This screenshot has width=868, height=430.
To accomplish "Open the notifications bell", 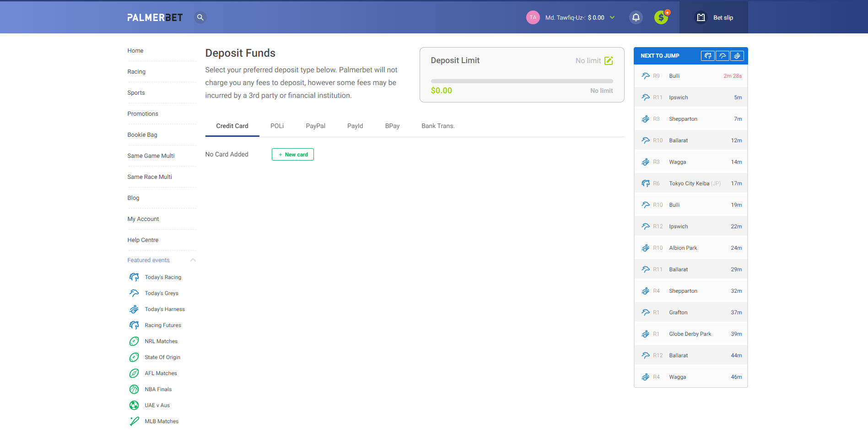I will click(x=636, y=17).
